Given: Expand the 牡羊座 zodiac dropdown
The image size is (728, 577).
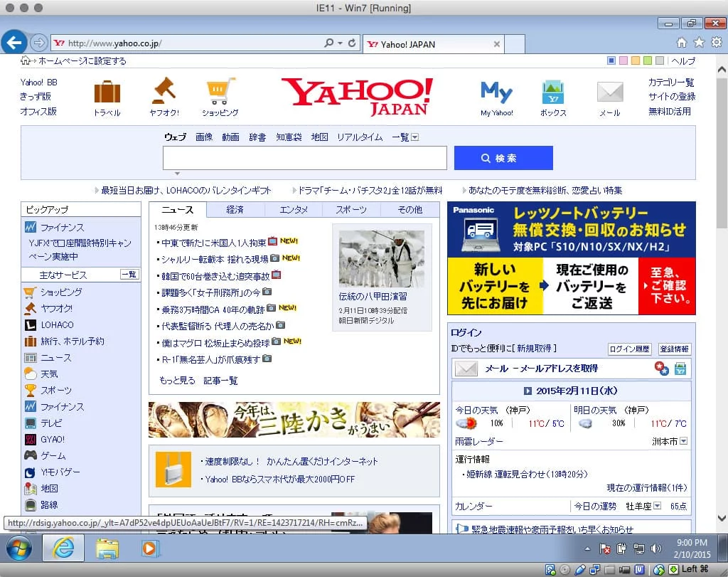Looking at the screenshot, I should click(x=658, y=506).
